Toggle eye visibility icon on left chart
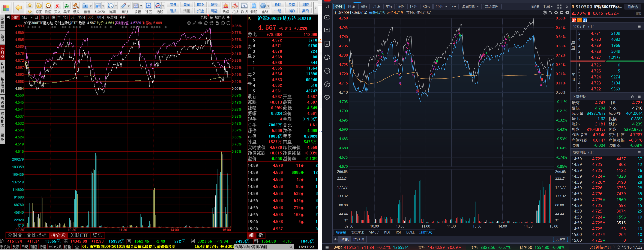 [x=200, y=23]
